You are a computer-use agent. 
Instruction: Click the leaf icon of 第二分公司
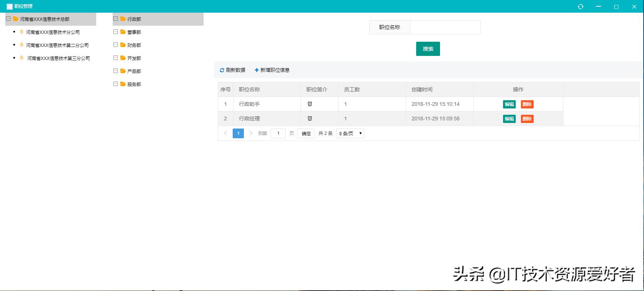22,45
